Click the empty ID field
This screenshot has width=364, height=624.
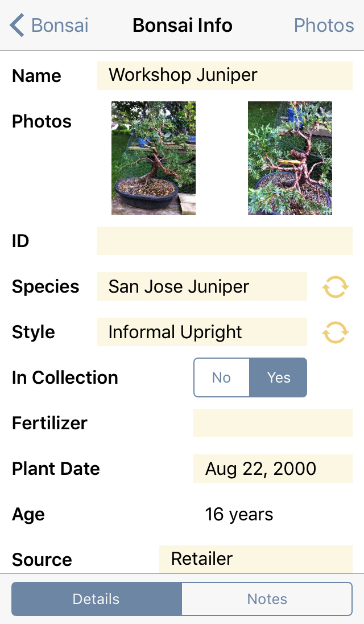pos(224,241)
